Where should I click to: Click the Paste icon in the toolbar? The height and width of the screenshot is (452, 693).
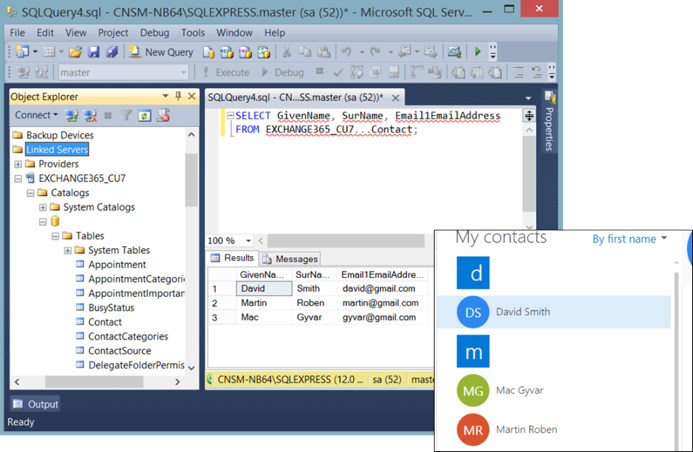coord(324,52)
